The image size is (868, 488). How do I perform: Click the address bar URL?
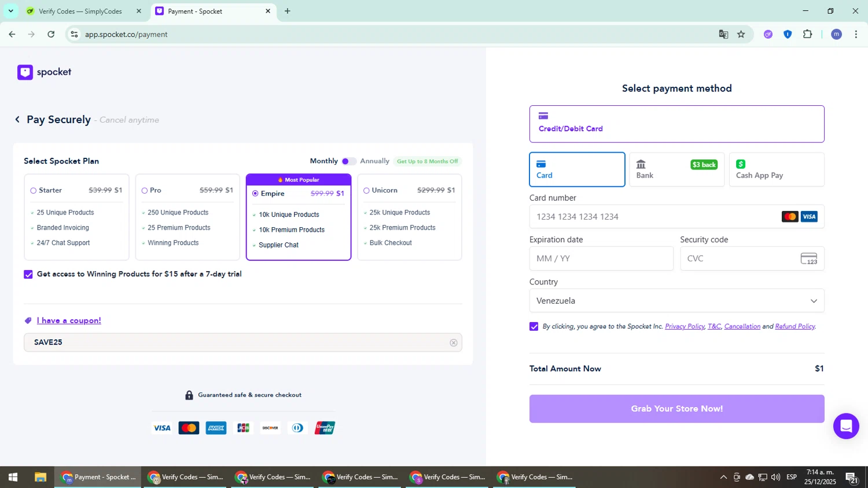[126, 35]
